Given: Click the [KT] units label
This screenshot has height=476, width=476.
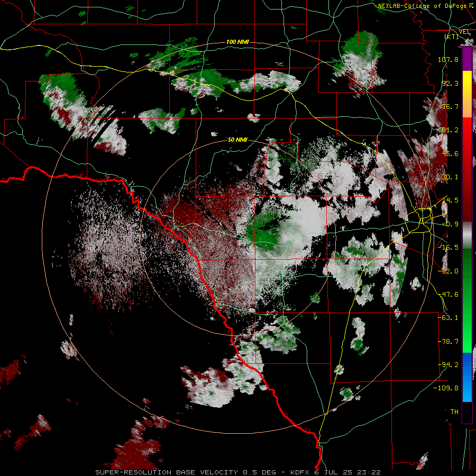Looking at the screenshot, I should [x=452, y=36].
